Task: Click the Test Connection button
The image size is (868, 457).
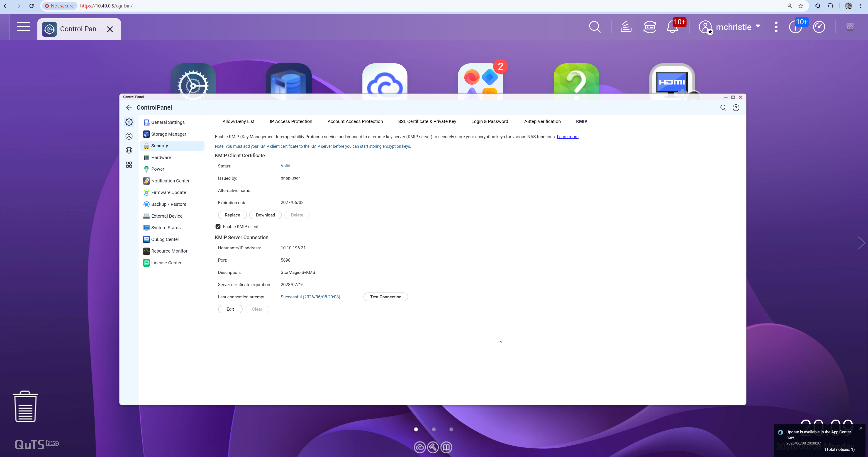Action: point(385,297)
